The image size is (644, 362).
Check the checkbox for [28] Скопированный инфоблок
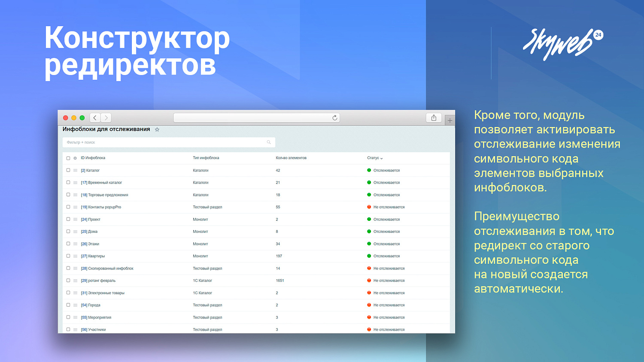[x=68, y=268]
